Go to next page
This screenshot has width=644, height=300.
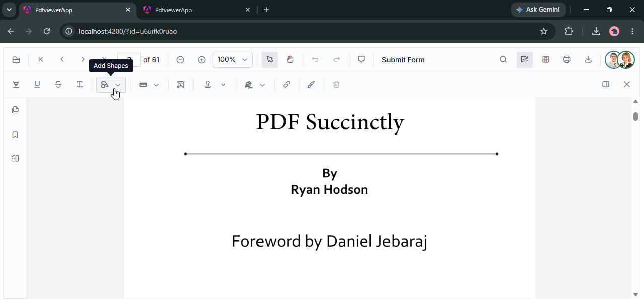click(x=83, y=59)
